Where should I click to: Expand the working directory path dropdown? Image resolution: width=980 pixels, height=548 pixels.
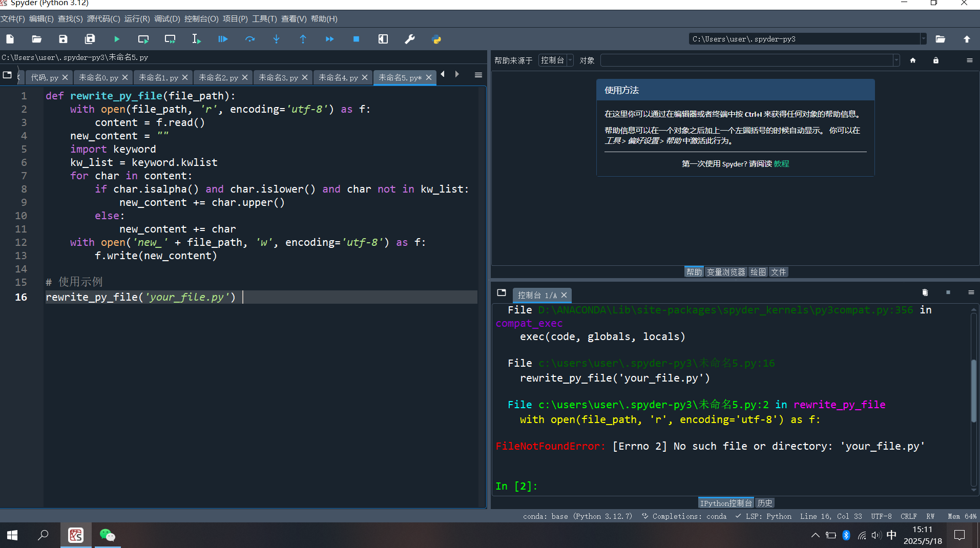923,39
